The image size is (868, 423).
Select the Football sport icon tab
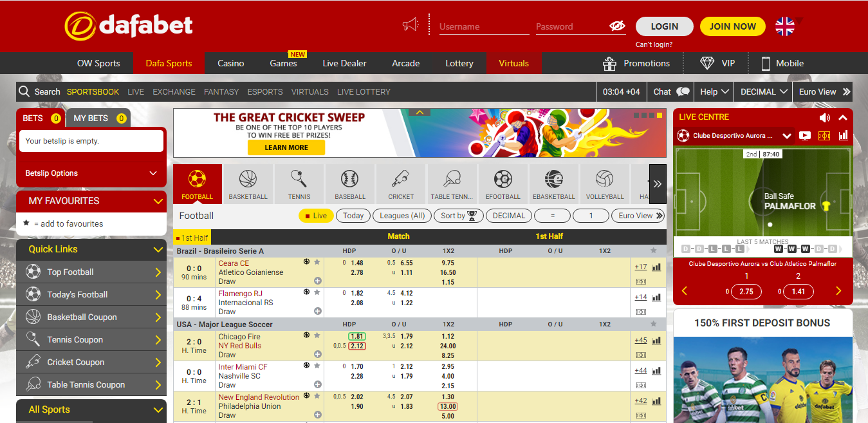(x=198, y=183)
